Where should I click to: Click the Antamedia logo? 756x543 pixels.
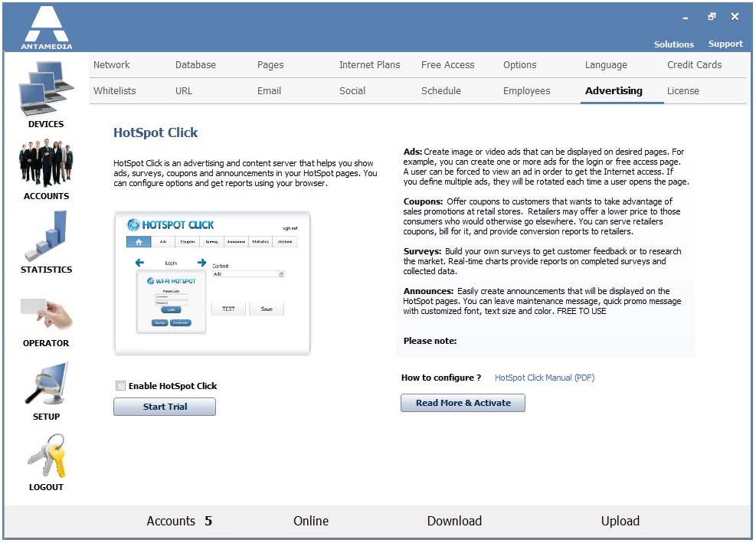click(x=46, y=28)
